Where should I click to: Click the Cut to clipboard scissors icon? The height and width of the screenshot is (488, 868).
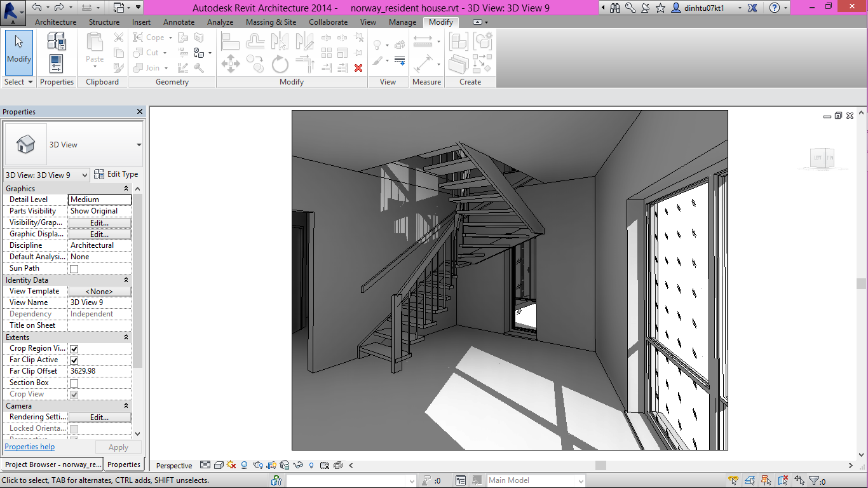tap(119, 37)
